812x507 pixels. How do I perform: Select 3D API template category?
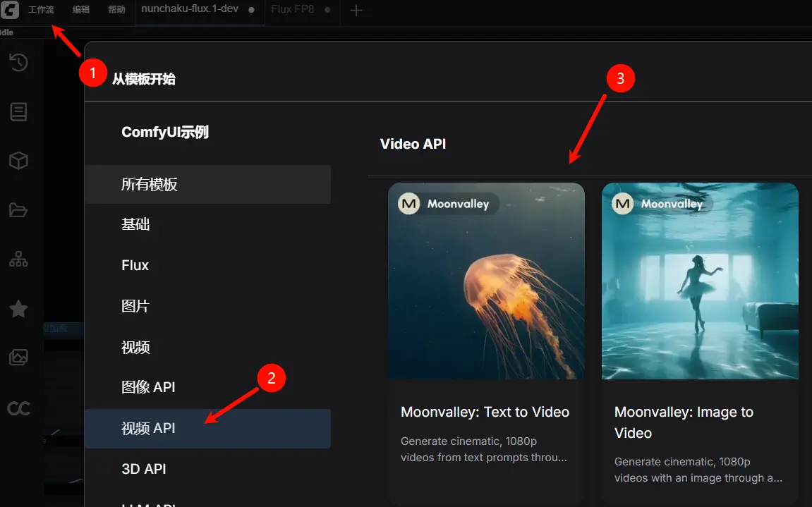click(207, 469)
